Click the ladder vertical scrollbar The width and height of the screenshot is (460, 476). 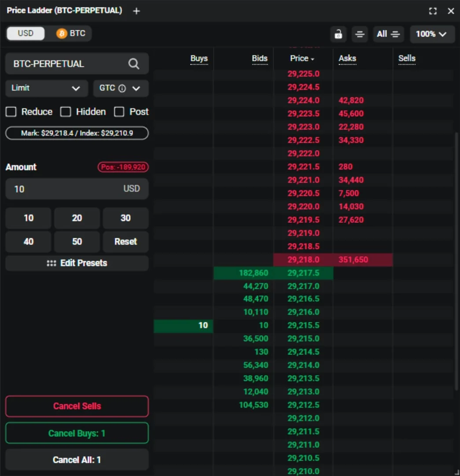[456, 261]
